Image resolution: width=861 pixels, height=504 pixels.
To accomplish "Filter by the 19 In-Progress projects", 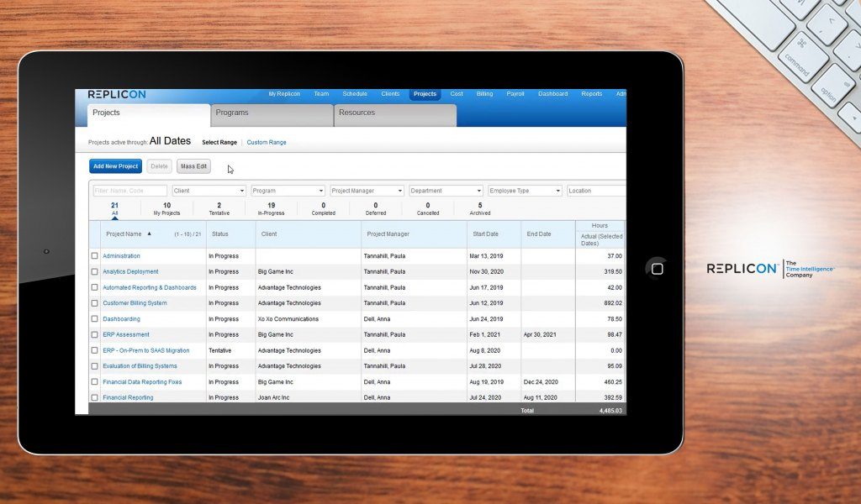I will pyautogui.click(x=271, y=208).
